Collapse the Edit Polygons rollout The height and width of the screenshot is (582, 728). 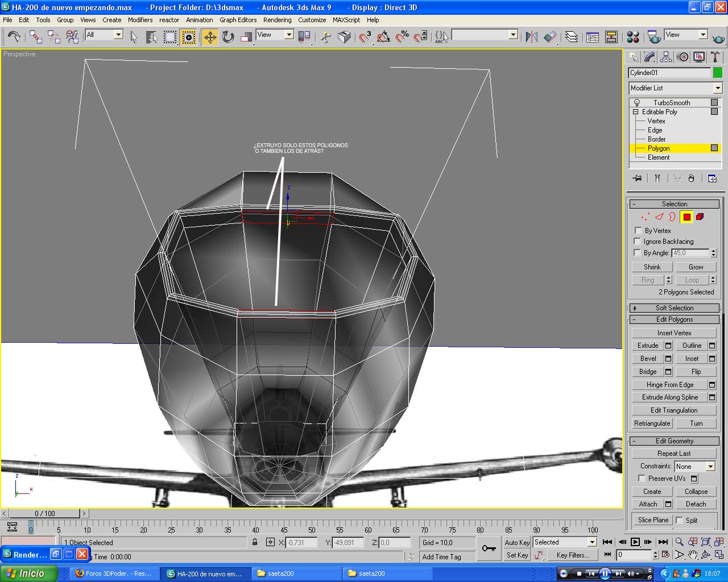pyautogui.click(x=675, y=319)
